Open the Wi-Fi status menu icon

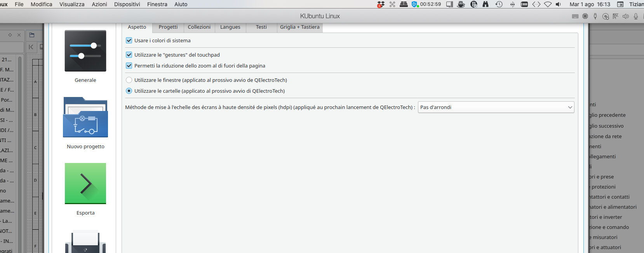click(548, 4)
